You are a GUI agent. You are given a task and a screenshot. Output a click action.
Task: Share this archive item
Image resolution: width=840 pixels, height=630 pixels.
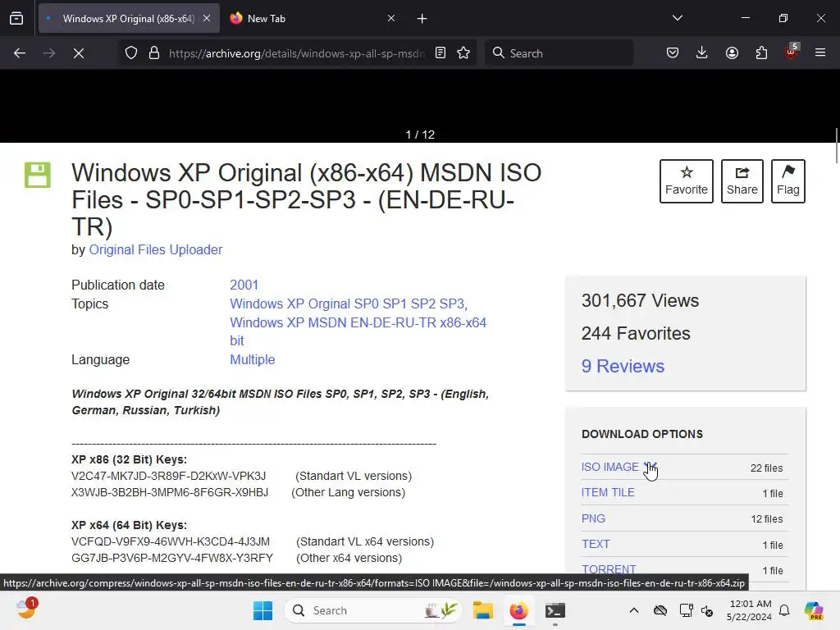(x=742, y=181)
